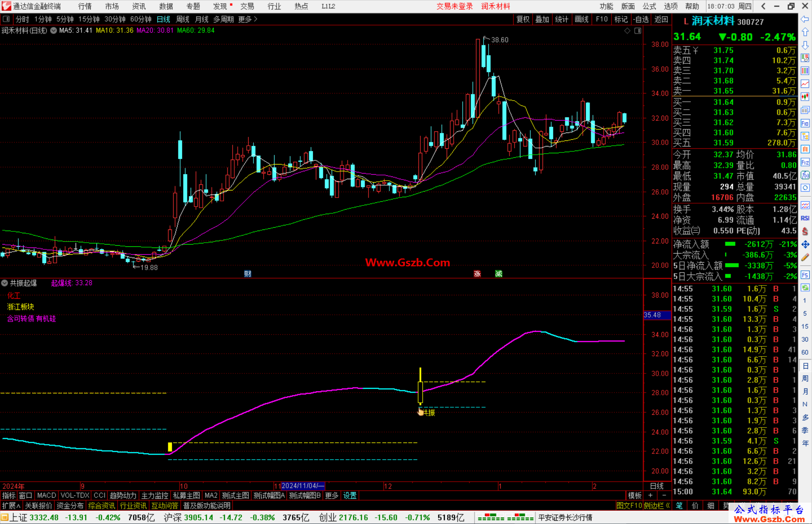Click the wavy multi-line indicator sidebar icon
The width and height of the screenshot is (812, 524).
click(805, 205)
